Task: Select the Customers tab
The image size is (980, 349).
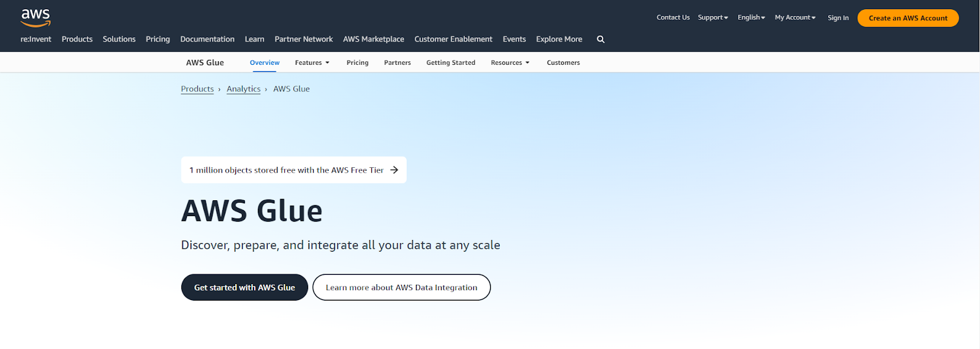Action: (563, 62)
